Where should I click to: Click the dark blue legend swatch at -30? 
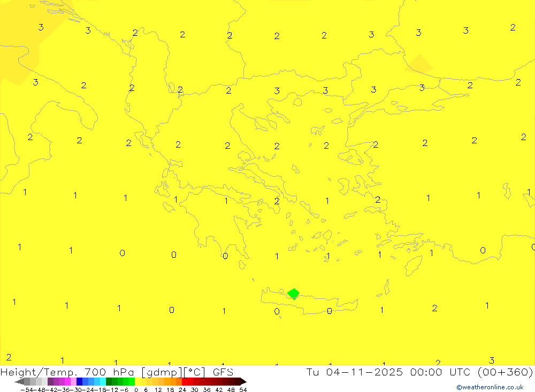79,382
